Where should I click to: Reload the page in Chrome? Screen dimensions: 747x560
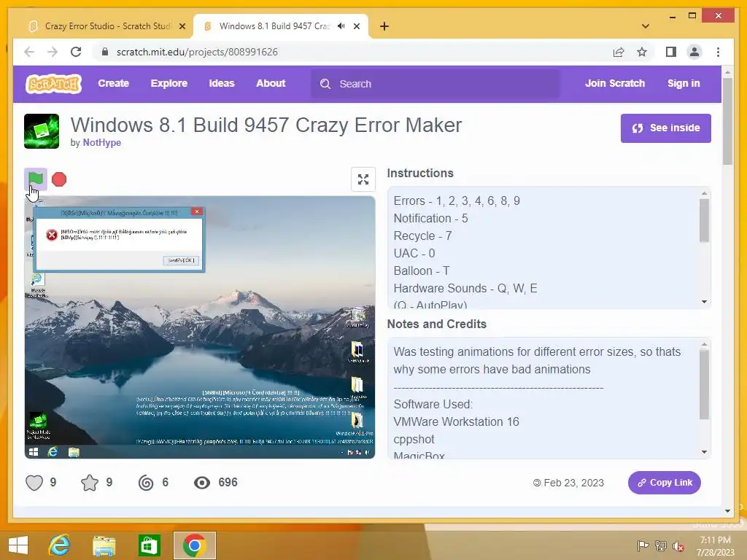pyautogui.click(x=76, y=52)
